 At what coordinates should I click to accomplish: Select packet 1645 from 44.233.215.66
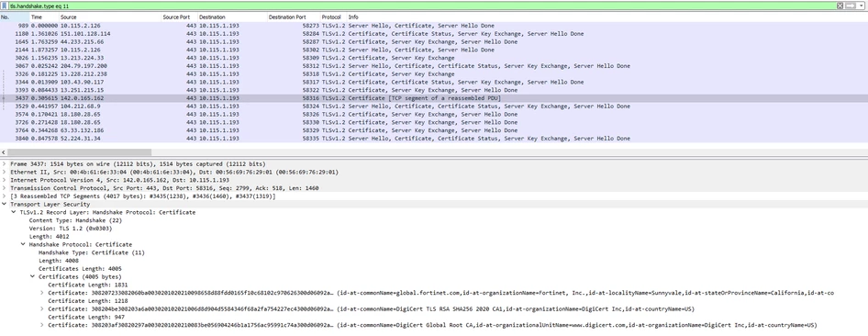[433, 41]
